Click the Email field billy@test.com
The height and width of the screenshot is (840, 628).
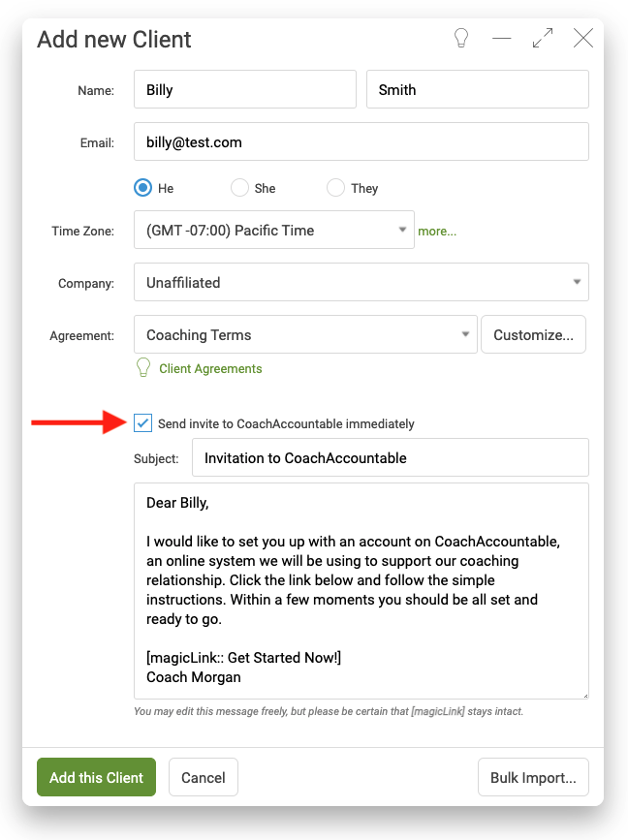(x=361, y=141)
